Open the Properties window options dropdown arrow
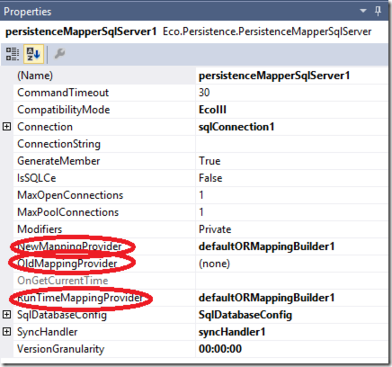Viewport: 392px width, 367px height. 363,11
